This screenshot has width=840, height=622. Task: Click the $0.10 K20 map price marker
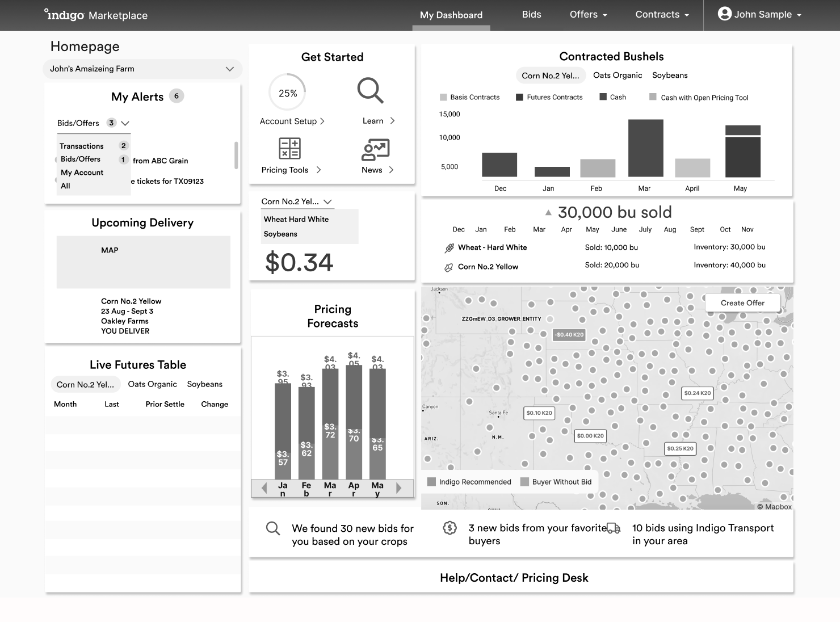pyautogui.click(x=539, y=413)
